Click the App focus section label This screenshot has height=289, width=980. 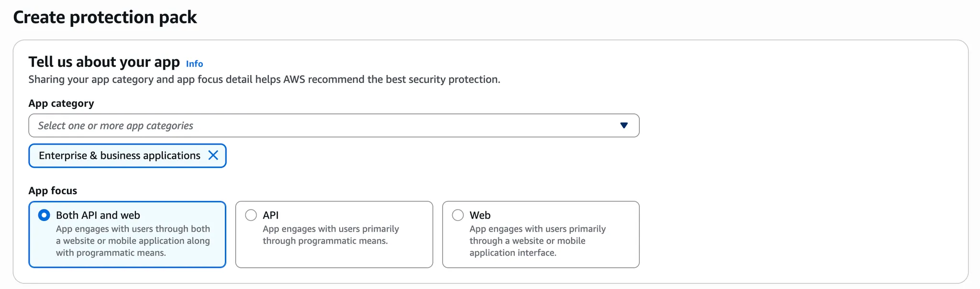pos(53,190)
